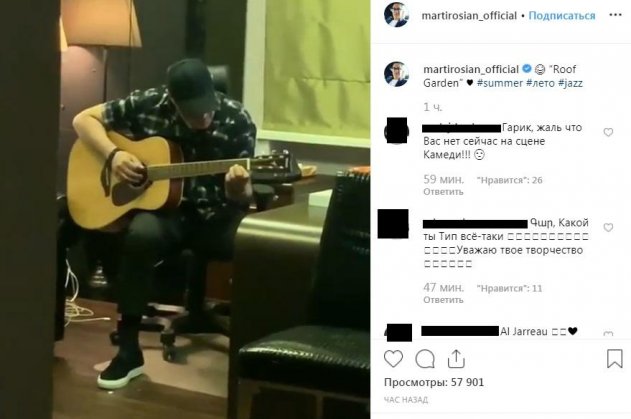The height and width of the screenshot is (419, 631).
Task: Open the #summer hashtag
Action: coord(500,83)
